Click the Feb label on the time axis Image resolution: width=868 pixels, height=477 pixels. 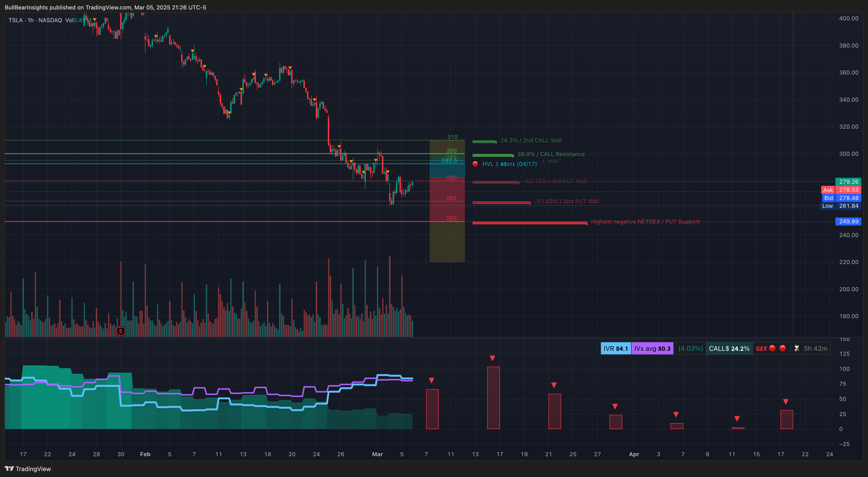coord(145,454)
